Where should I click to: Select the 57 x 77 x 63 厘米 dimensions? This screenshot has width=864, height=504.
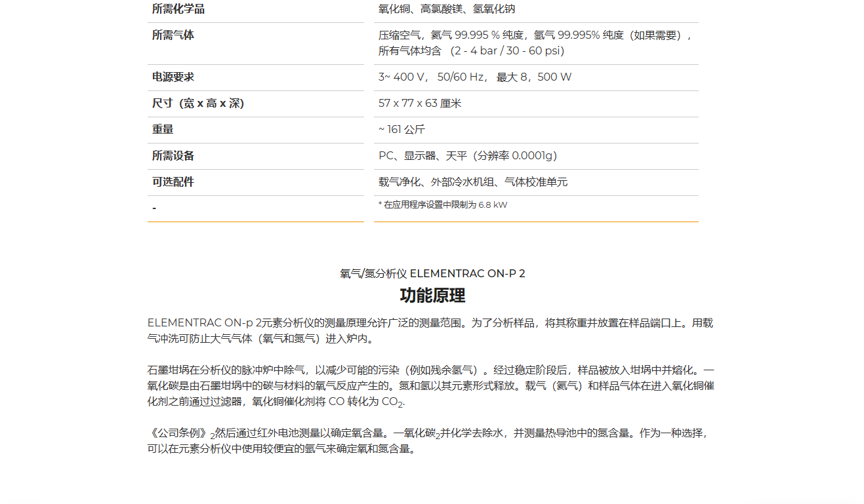[420, 104]
